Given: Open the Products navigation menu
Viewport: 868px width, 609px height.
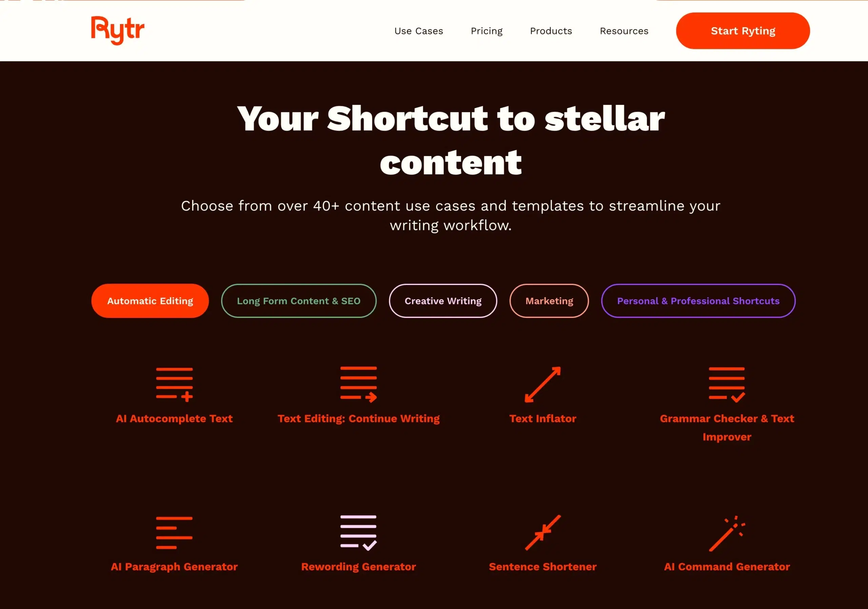Looking at the screenshot, I should click(x=551, y=30).
